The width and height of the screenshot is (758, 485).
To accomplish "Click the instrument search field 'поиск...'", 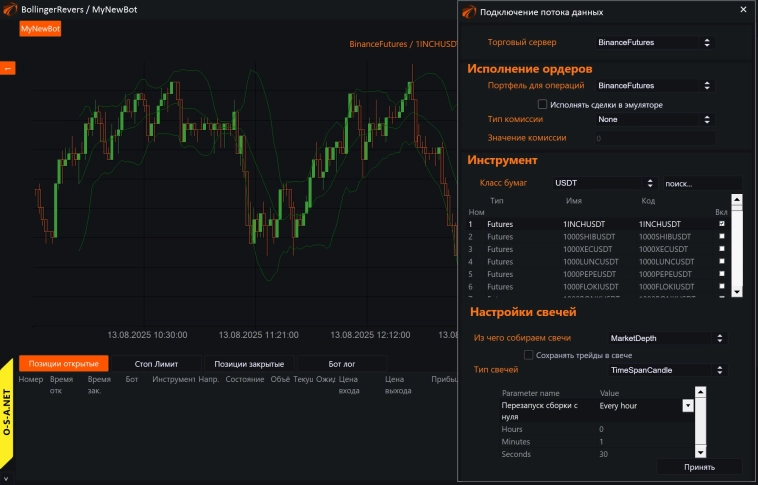I will pyautogui.click(x=701, y=184).
